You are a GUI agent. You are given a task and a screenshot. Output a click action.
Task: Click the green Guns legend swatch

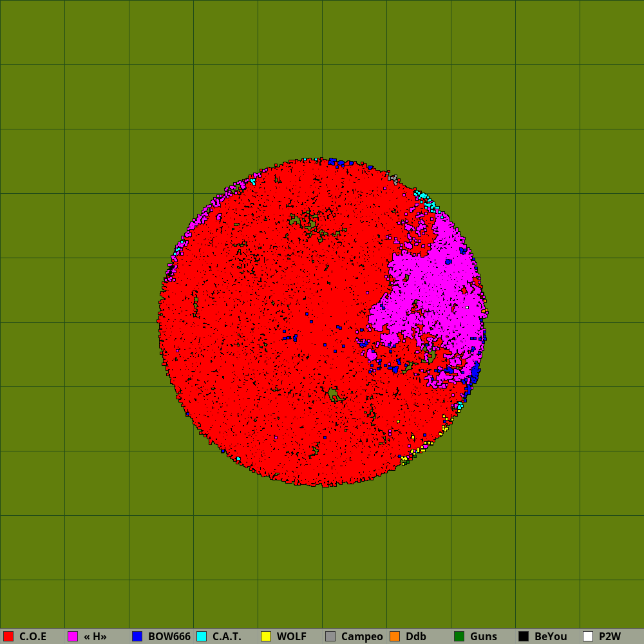(x=459, y=636)
